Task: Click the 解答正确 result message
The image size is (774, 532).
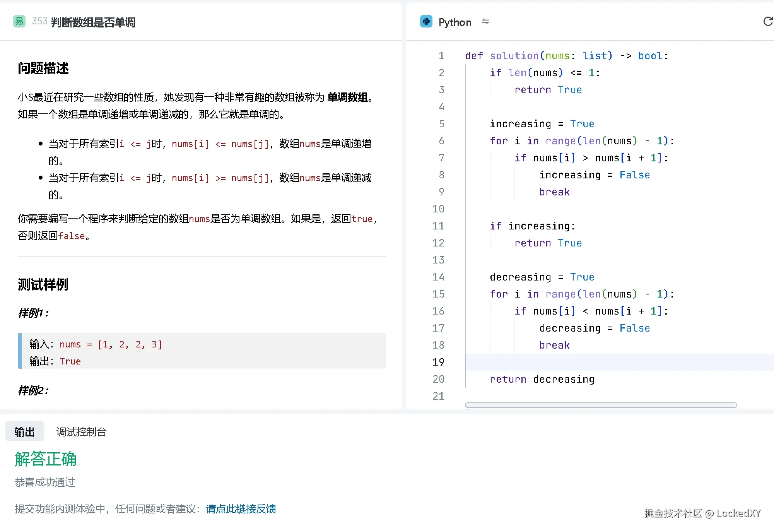Action: click(x=45, y=460)
